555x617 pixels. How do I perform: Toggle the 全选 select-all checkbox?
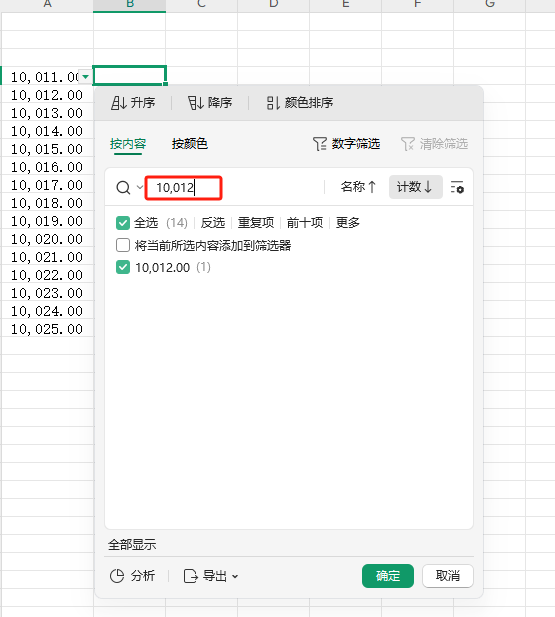tap(123, 223)
